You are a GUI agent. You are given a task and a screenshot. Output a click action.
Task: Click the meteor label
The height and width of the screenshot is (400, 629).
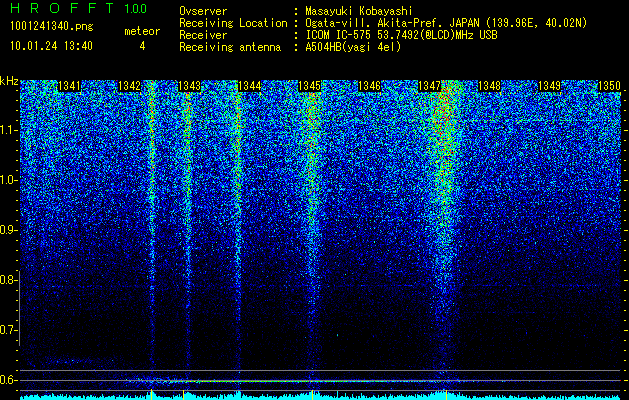pos(142,31)
